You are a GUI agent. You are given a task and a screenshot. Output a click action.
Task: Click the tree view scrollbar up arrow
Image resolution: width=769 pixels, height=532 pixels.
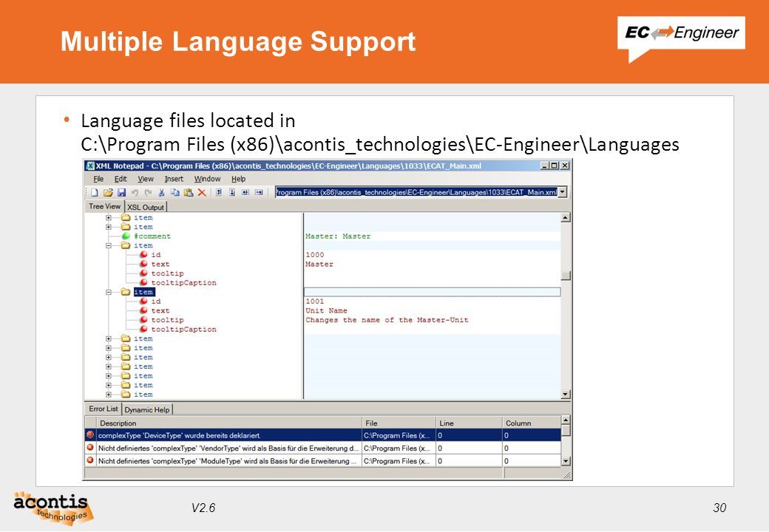[566, 217]
